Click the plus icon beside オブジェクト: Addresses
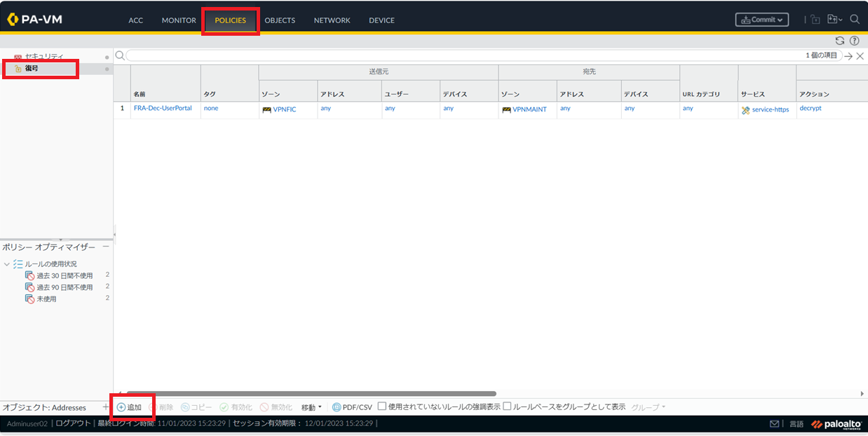Viewport: 868px width, 436px height. (105, 407)
